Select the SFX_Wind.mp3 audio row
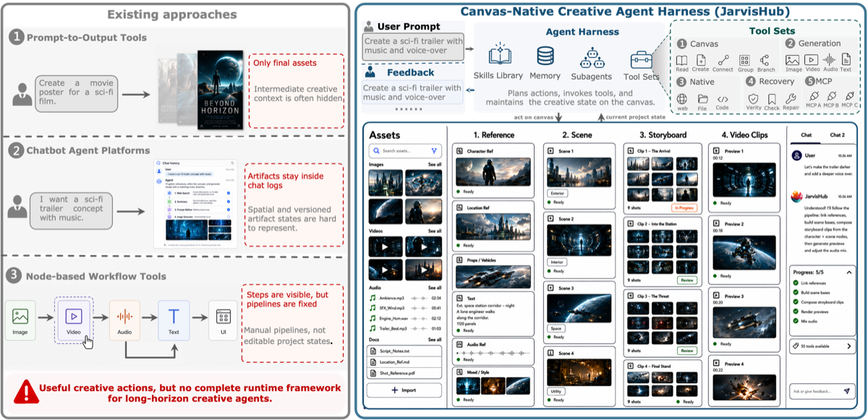Screen dimensions: 868x420 pos(405,308)
